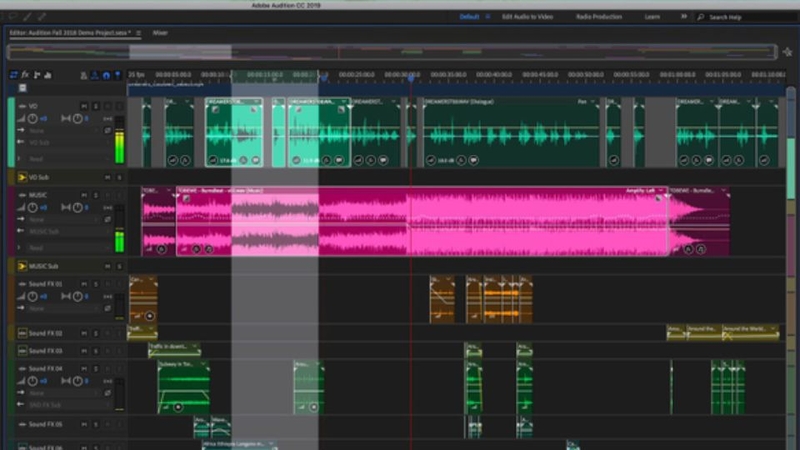Click the Sound FX 04 pan knob
Image resolution: width=800 pixels, height=450 pixels.
[77, 381]
